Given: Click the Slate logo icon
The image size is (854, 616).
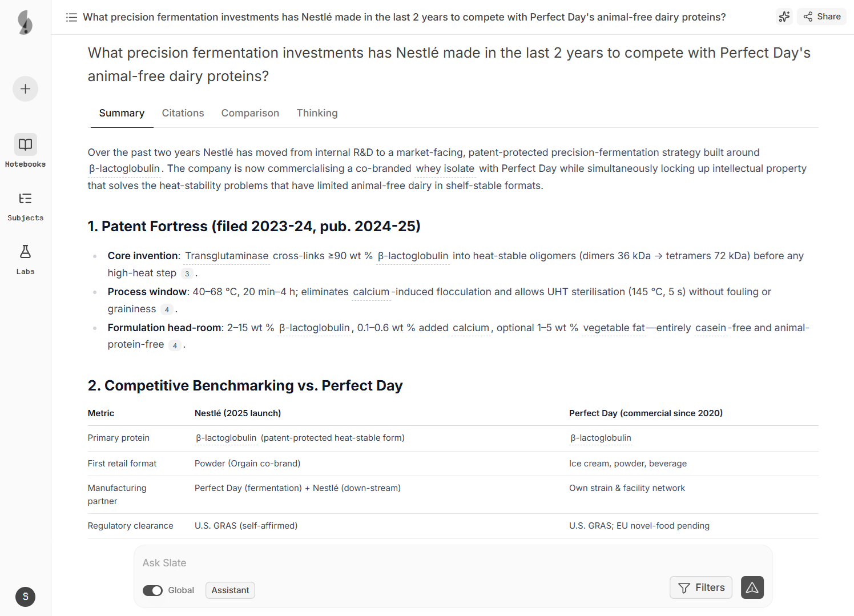Looking at the screenshot, I should [25, 23].
